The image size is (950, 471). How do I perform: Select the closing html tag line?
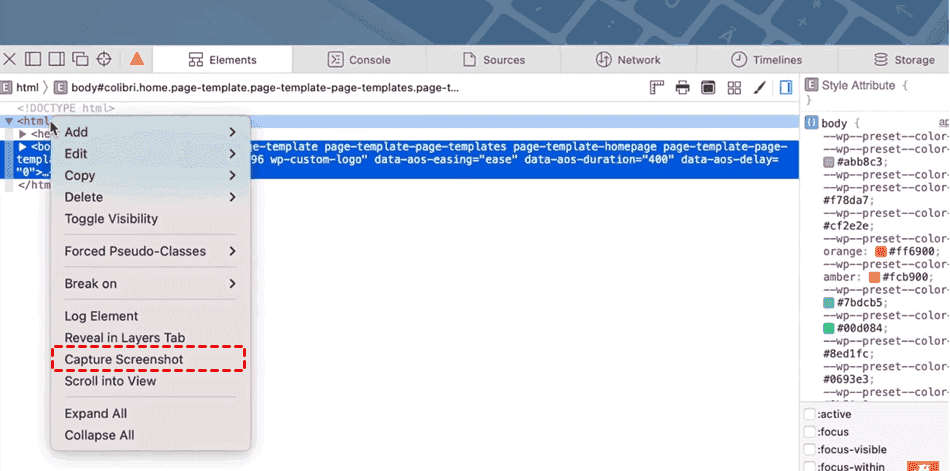34,185
